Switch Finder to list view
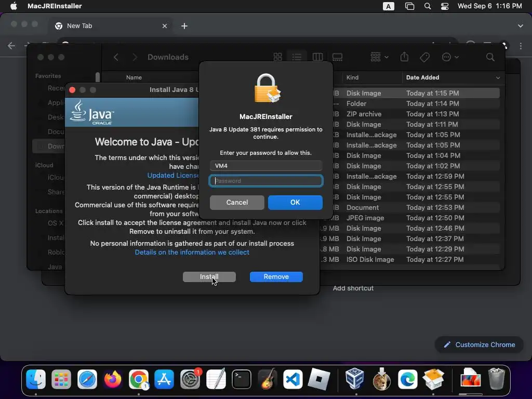The image size is (532, 399). click(x=297, y=57)
